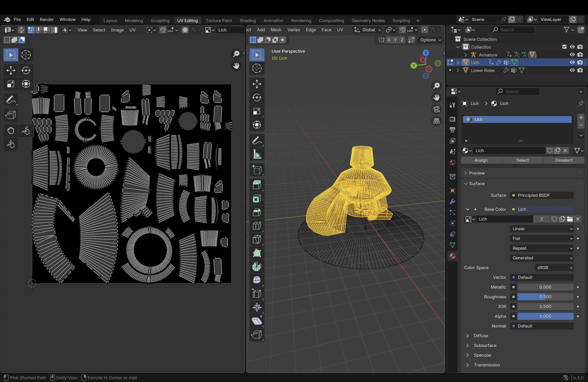Viewport: 588px width, 382px height.
Task: Select the Measure tool in 3D viewport
Action: [257, 155]
